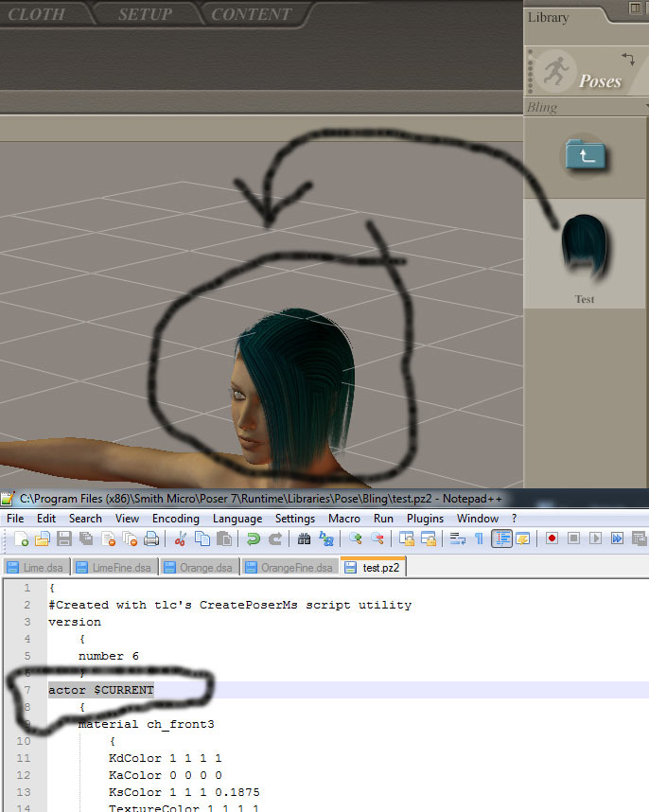Click the line 'KsColor 1 1 1 0.1875'
Image resolution: width=649 pixels, height=812 pixels.
coord(184,792)
